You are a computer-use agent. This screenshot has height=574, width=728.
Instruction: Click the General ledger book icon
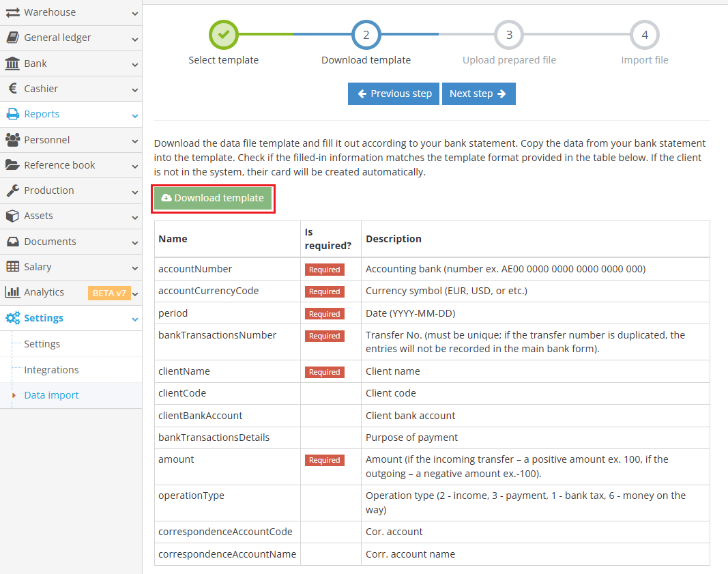12,38
